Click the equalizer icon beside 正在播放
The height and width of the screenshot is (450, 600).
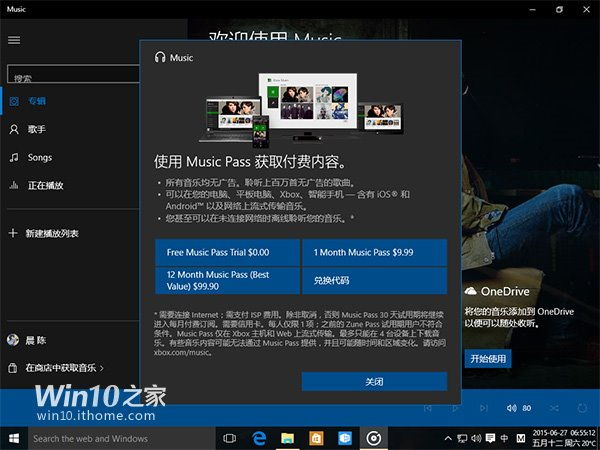(14, 186)
